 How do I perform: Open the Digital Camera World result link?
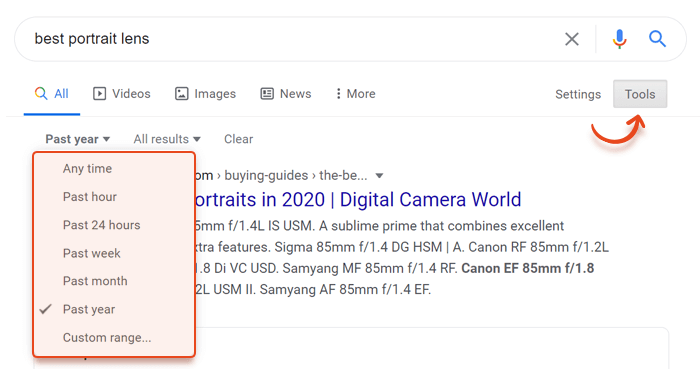(x=358, y=199)
